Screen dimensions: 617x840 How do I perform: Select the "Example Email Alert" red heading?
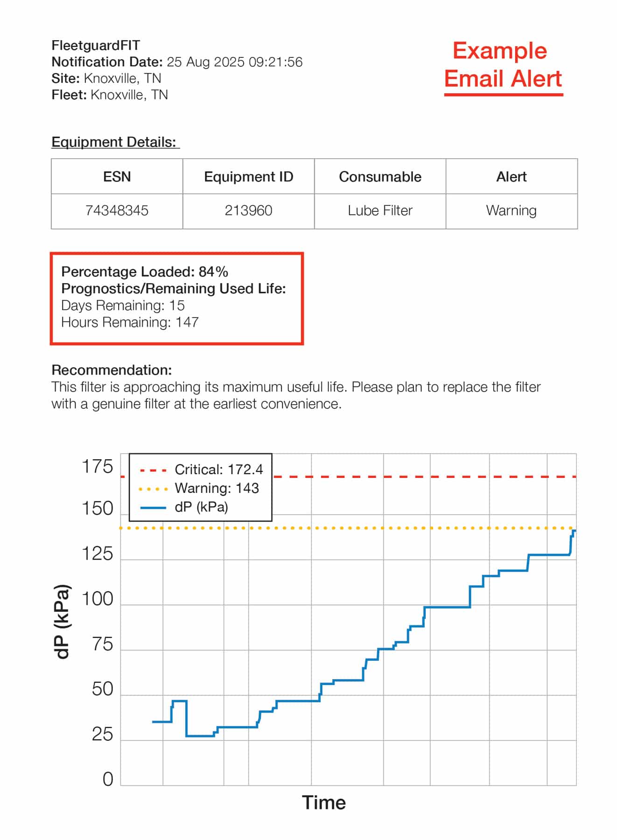(x=503, y=65)
